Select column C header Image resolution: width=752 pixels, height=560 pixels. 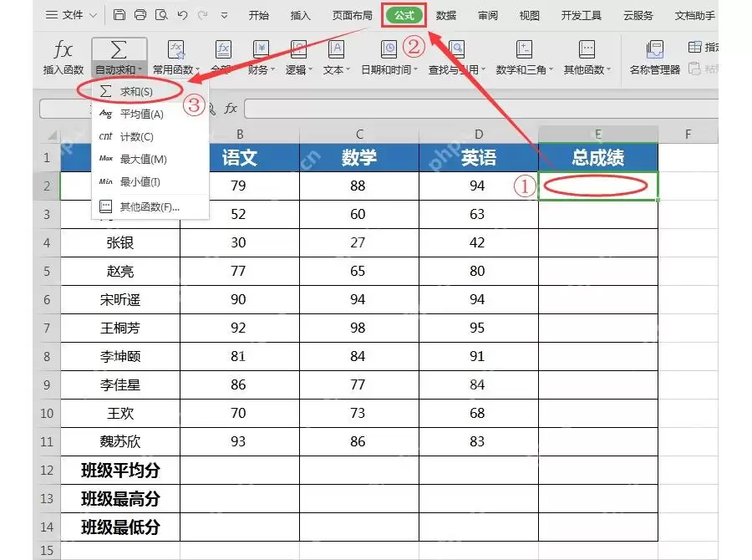[358, 135]
